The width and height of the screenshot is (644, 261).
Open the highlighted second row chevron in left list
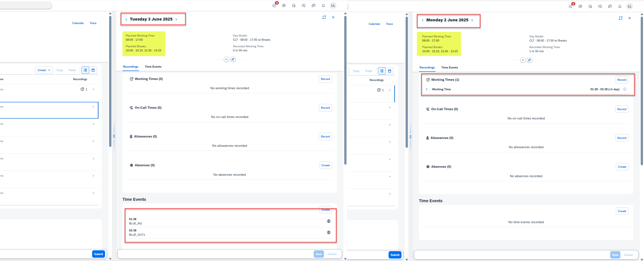[x=94, y=107]
